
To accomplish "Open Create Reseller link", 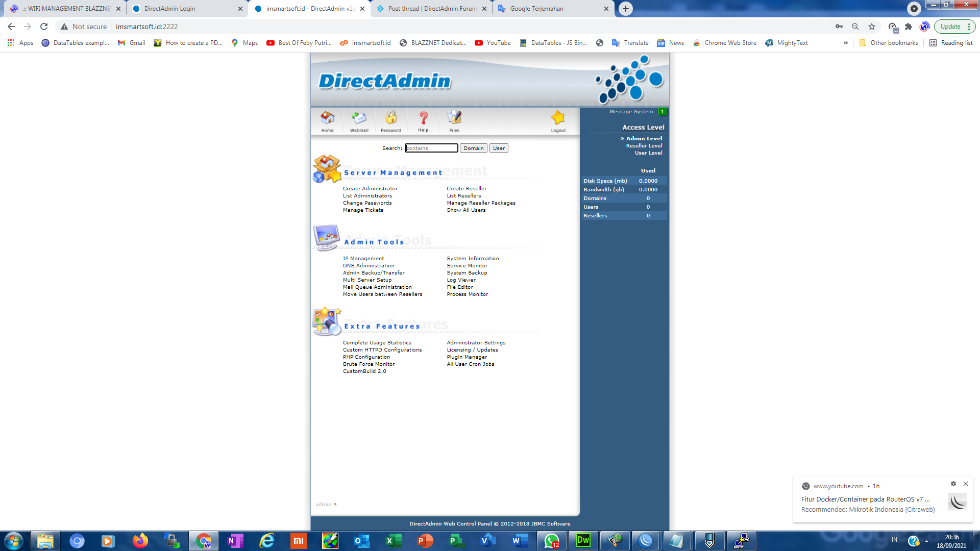I will tap(467, 189).
